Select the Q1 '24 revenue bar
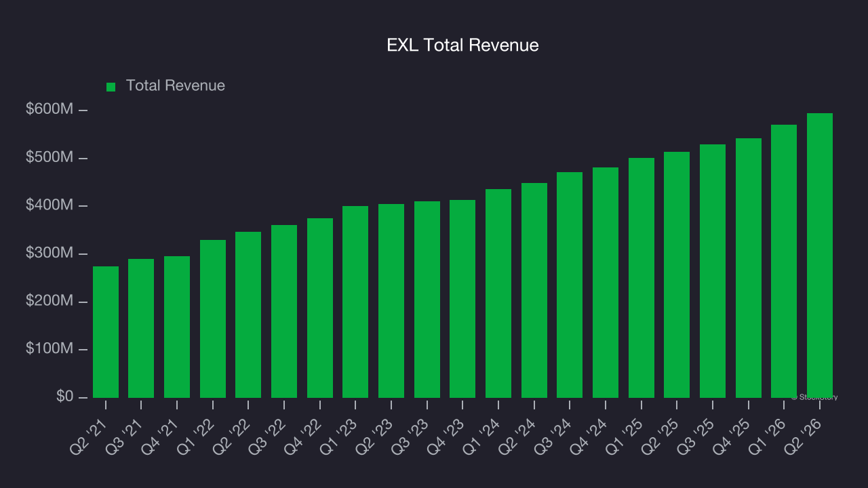868x488 pixels. 498,293
